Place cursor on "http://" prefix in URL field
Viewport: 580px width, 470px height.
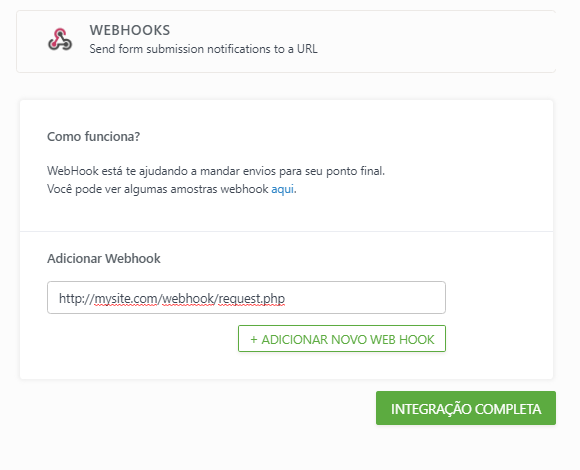(76, 298)
